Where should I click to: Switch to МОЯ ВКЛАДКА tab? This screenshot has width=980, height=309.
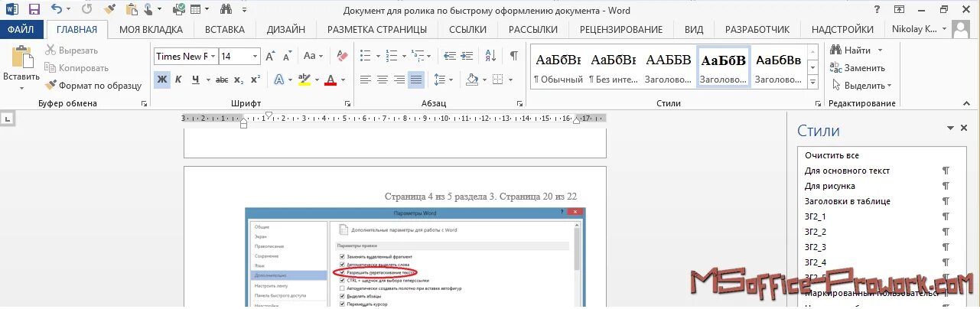(x=151, y=30)
